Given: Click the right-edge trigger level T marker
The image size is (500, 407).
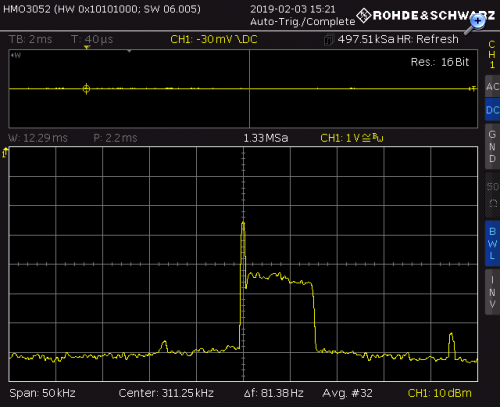Looking at the screenshot, I should pos(473,89).
